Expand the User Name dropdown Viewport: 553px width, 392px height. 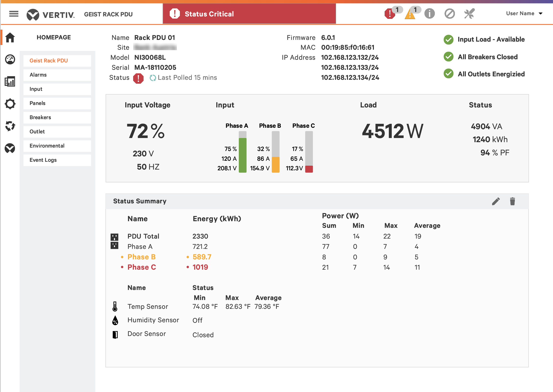click(x=524, y=13)
